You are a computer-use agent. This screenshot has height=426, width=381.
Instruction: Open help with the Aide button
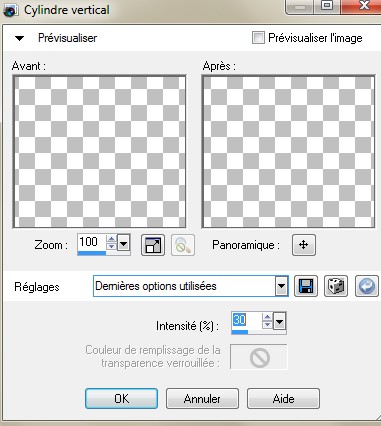click(283, 398)
